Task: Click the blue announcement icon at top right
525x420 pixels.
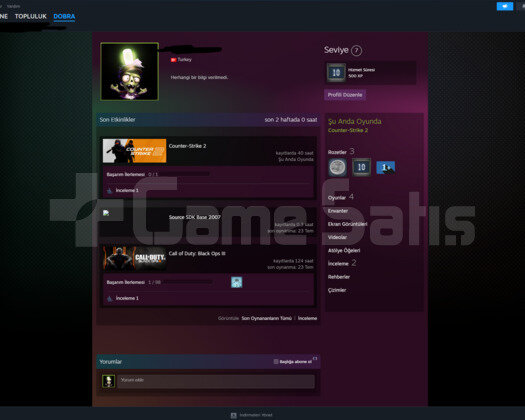Action: tap(505, 6)
